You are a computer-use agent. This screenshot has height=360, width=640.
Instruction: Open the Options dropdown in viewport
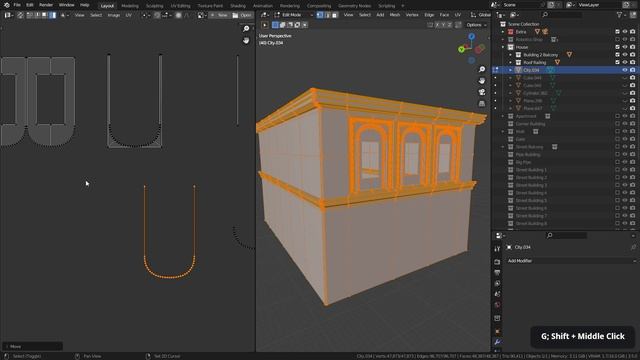476,25
